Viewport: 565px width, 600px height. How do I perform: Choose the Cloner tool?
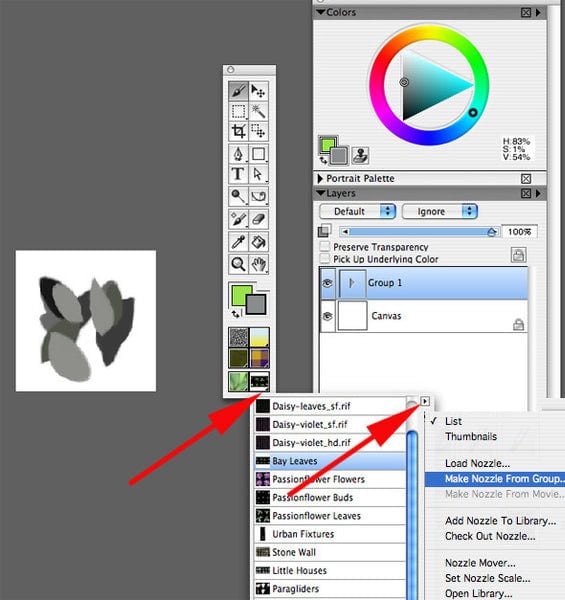click(x=238, y=219)
